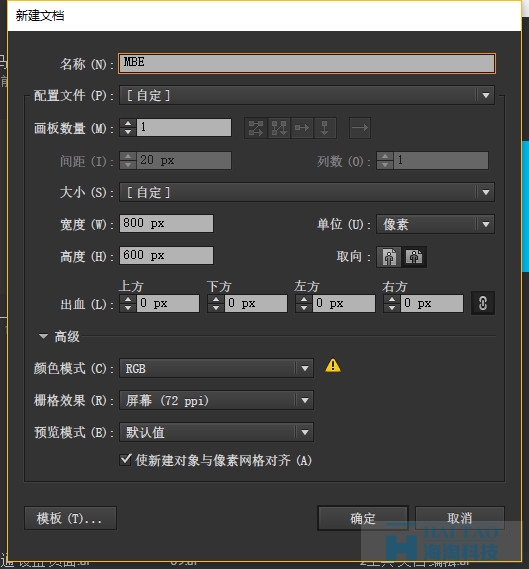Increase the 画板数量 artboard count stepper
The image size is (529, 569).
(128, 123)
